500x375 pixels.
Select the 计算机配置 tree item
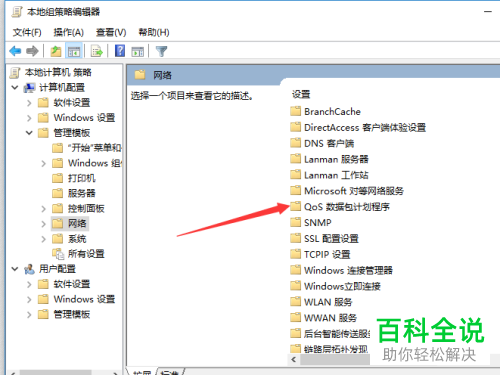click(x=62, y=88)
